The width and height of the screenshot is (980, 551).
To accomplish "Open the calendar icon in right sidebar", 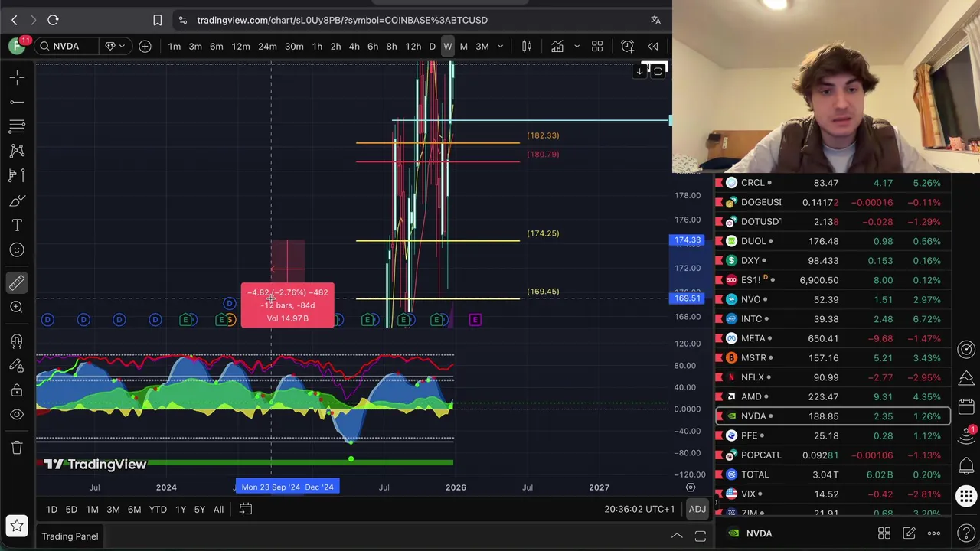I will coord(966,408).
